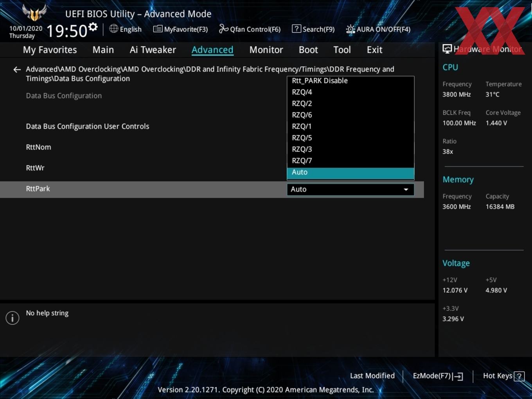Click the 38x ratio value

pos(448,151)
